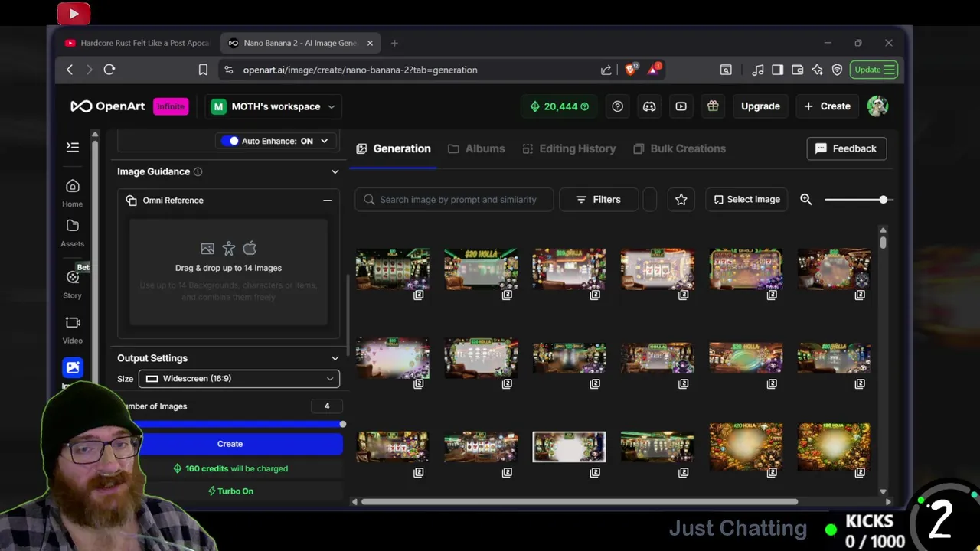The width and height of the screenshot is (980, 551).
Task: Collapse the Output Settings section
Action: click(335, 358)
